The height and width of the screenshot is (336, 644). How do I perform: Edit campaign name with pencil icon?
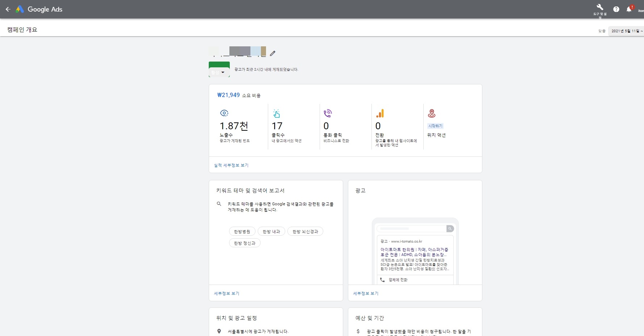pyautogui.click(x=273, y=53)
